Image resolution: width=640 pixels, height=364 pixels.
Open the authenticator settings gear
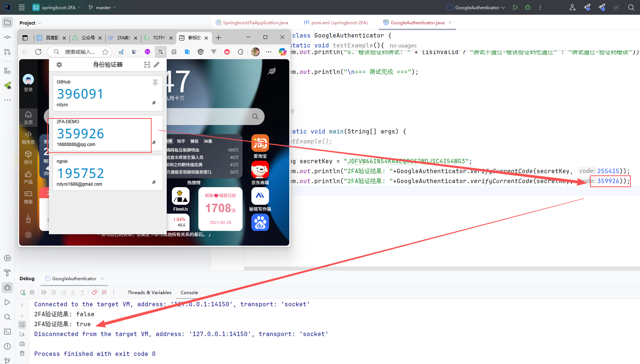click(59, 65)
